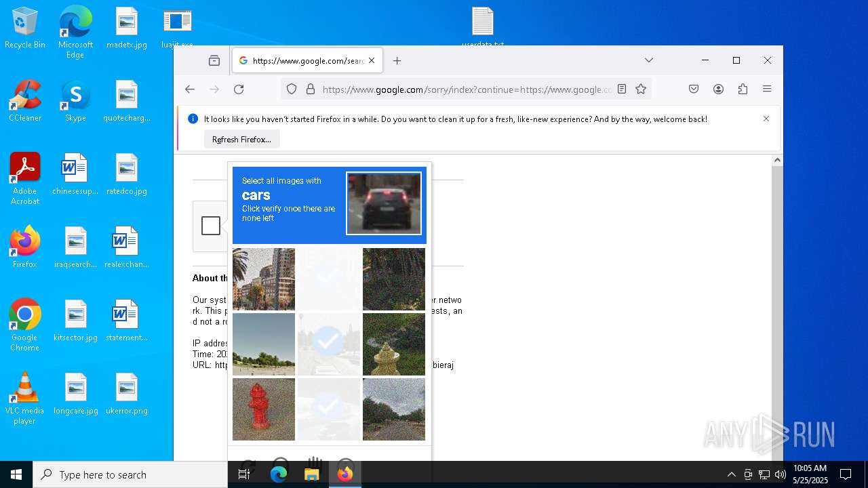Open the volume control in tray
Viewport: 868px width, 488px height.
coord(780,474)
